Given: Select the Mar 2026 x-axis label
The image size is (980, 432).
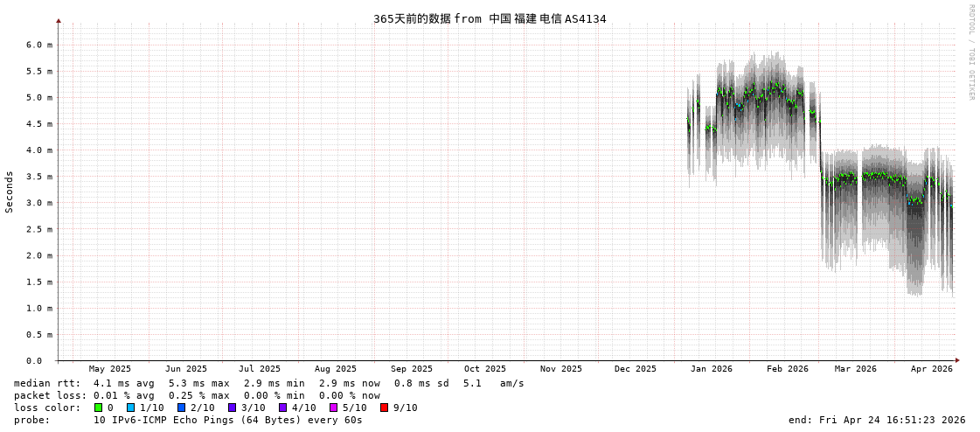Looking at the screenshot, I should tap(855, 369).
